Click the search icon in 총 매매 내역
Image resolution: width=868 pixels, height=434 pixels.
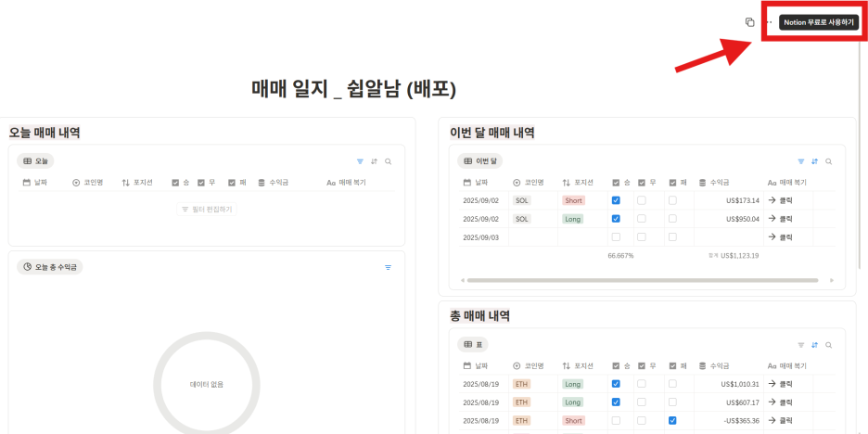[x=828, y=345]
